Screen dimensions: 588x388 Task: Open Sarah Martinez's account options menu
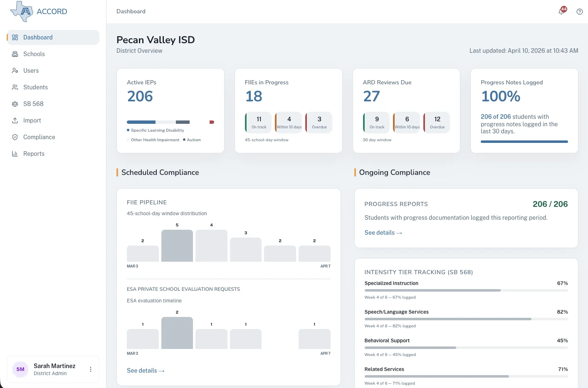coord(90,369)
